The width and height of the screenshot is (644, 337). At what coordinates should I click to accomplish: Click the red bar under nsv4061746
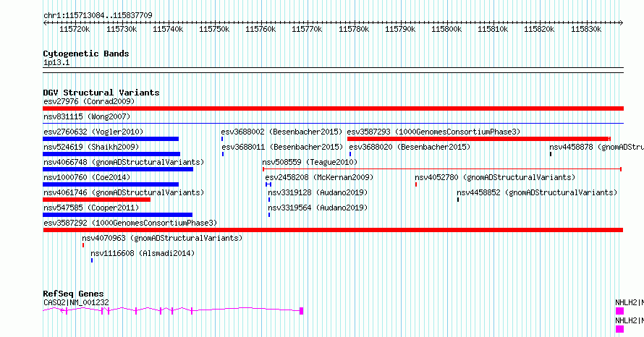(x=96, y=200)
